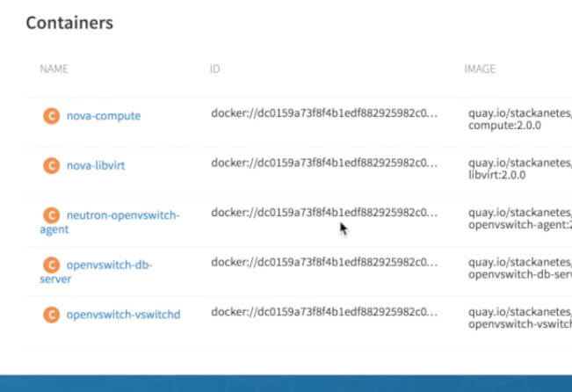Screen dimensions: 572x392
Task: Select the docker ID in the openvswitch-vswitchd row
Action: 323,312
